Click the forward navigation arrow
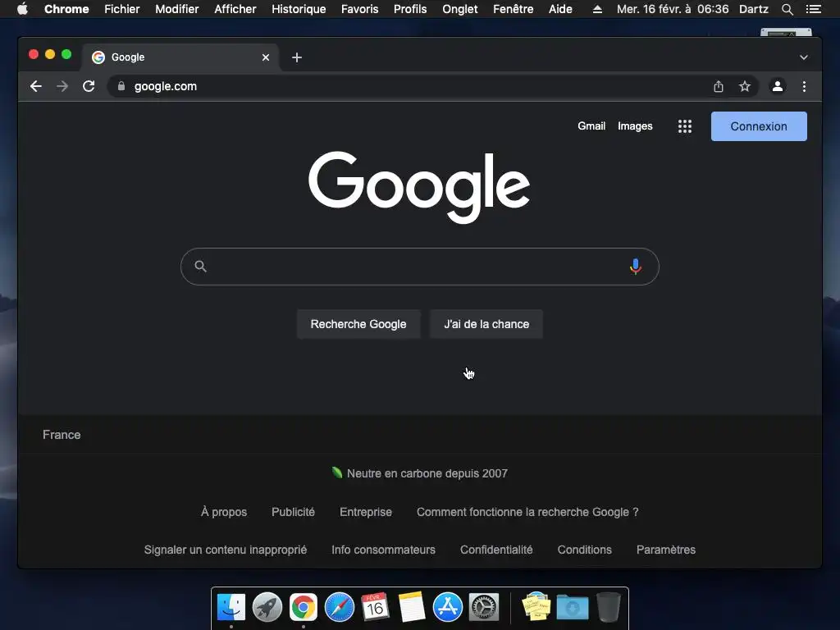 [x=62, y=86]
